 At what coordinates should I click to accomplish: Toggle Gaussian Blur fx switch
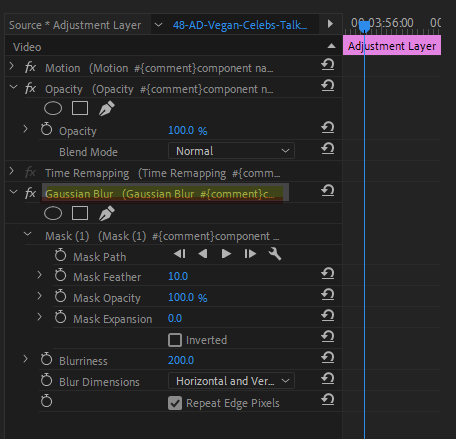point(30,193)
